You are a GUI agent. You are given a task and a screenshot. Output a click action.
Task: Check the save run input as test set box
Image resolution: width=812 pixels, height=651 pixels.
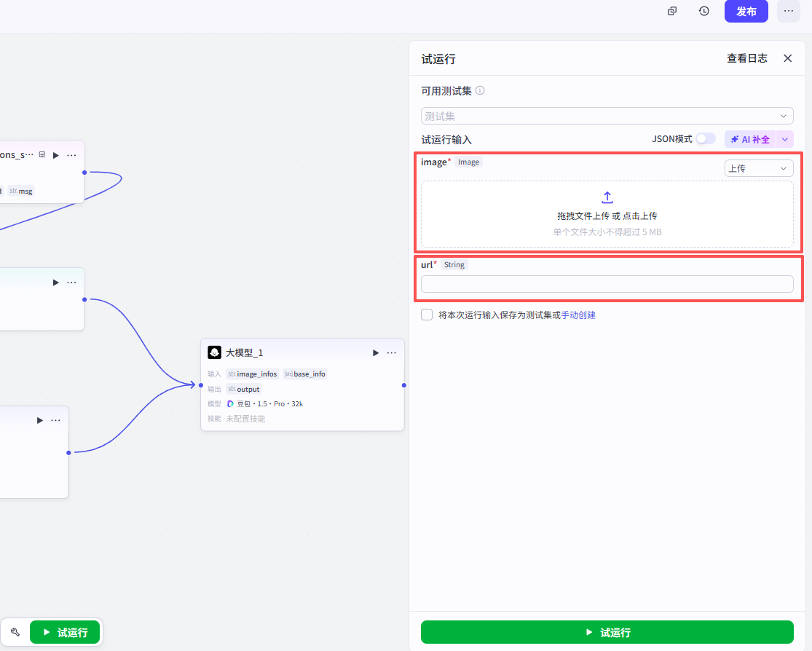427,315
